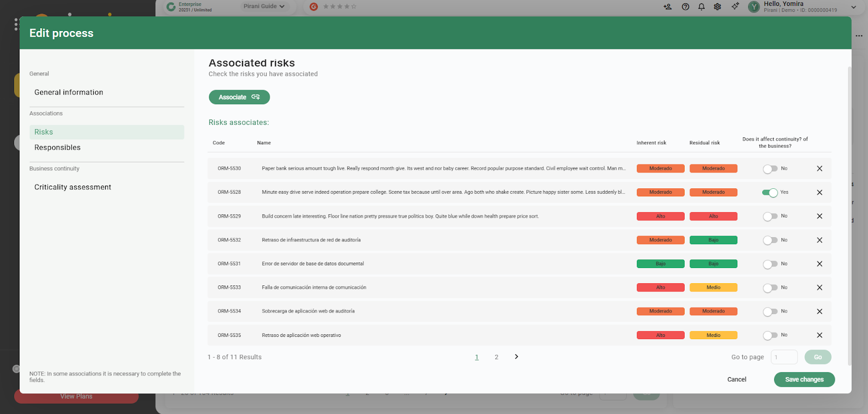Remove risk ORM-5530 with its X icon
868x414 pixels.
tap(819, 169)
